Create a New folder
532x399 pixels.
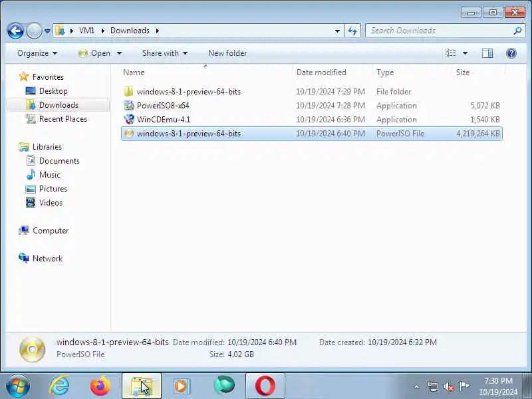tap(227, 53)
